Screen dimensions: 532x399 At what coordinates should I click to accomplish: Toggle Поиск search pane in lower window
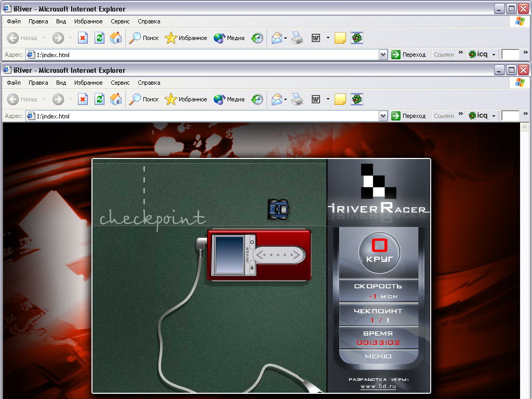point(144,99)
